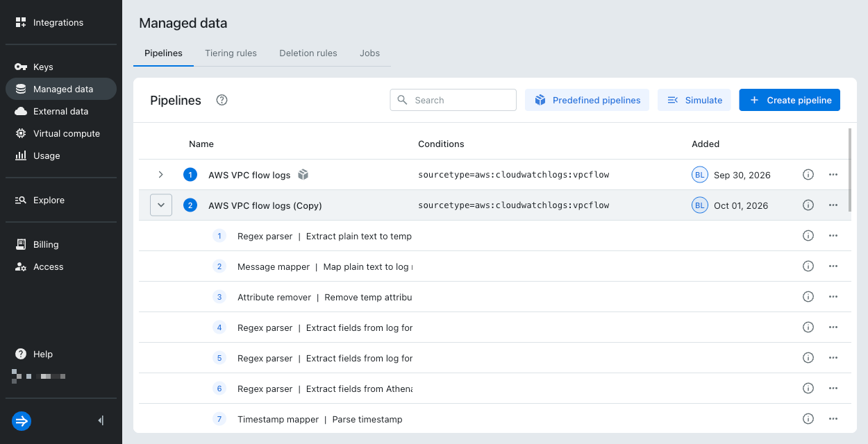Show info for Extract fields from Athena step
868x444 pixels.
pos(808,388)
